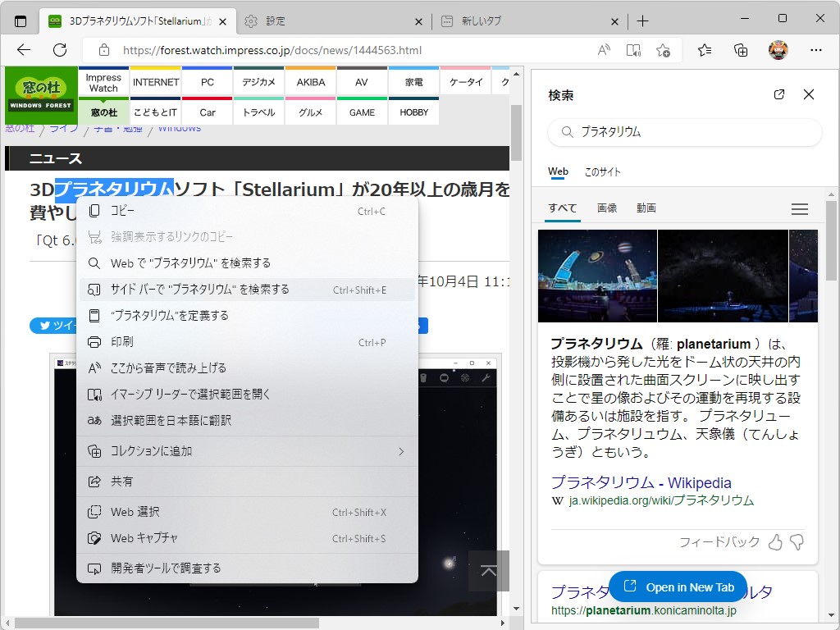The width and height of the screenshot is (840, 630).
Task: Open search results in a new window icon
Action: [x=778, y=94]
